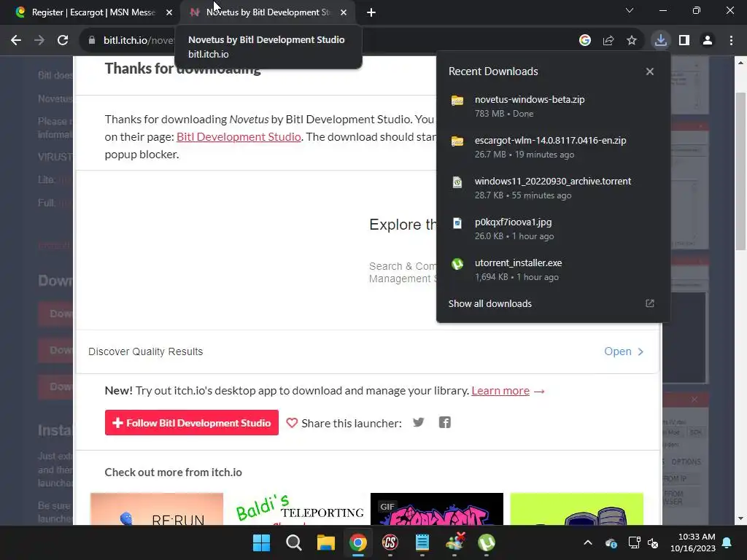This screenshot has height=560, width=747.
Task: Follow Bitl Development Studio
Action: pyautogui.click(x=192, y=422)
